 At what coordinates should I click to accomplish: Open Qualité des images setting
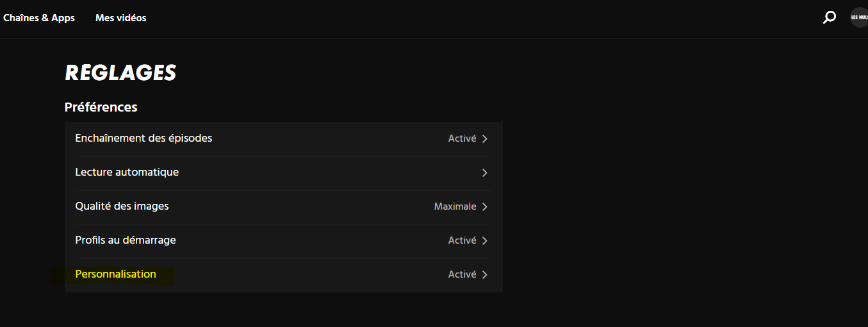(x=122, y=206)
